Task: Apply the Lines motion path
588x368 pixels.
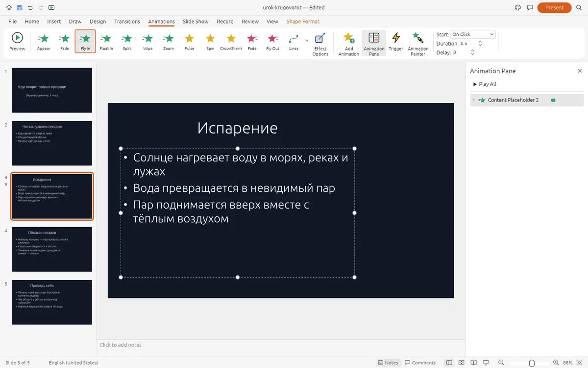Action: [x=294, y=42]
